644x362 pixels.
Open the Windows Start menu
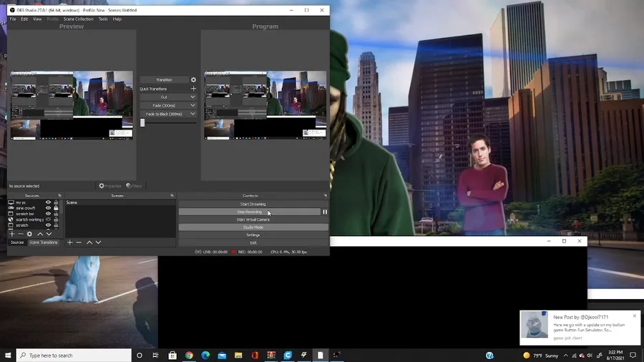point(8,356)
